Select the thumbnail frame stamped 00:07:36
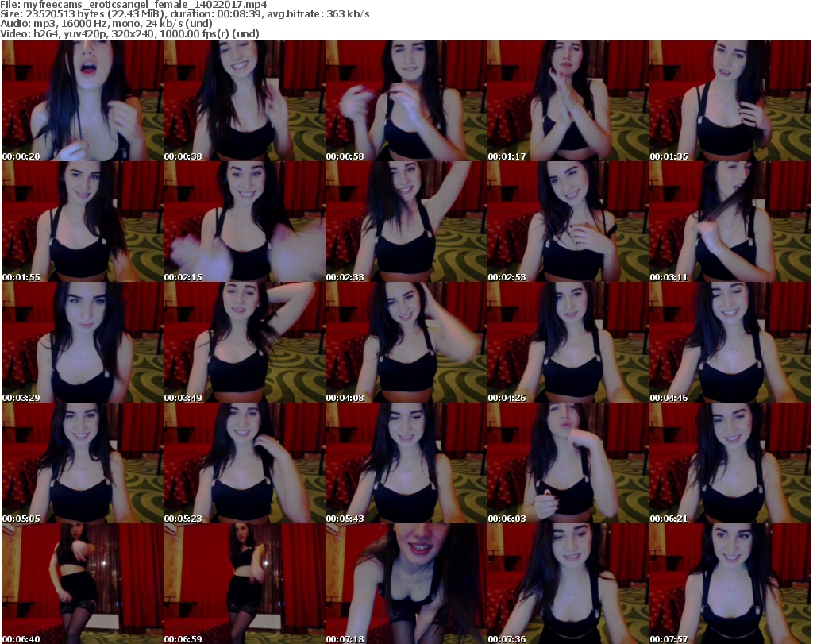813x644 pixels. pos(568,584)
